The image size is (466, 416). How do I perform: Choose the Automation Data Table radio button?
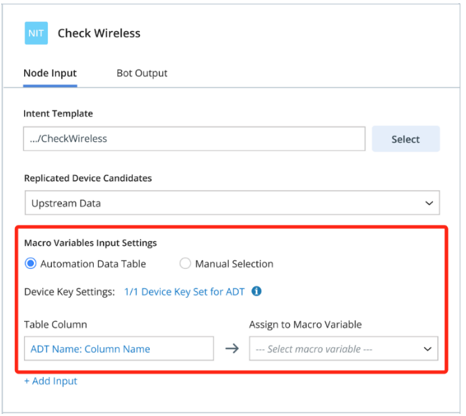coord(31,264)
